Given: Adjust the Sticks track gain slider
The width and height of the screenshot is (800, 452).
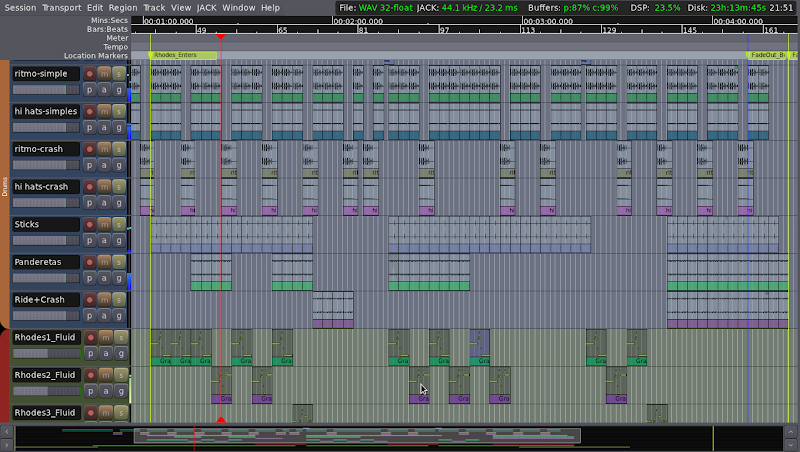Looking at the screenshot, I should tap(45, 240).
